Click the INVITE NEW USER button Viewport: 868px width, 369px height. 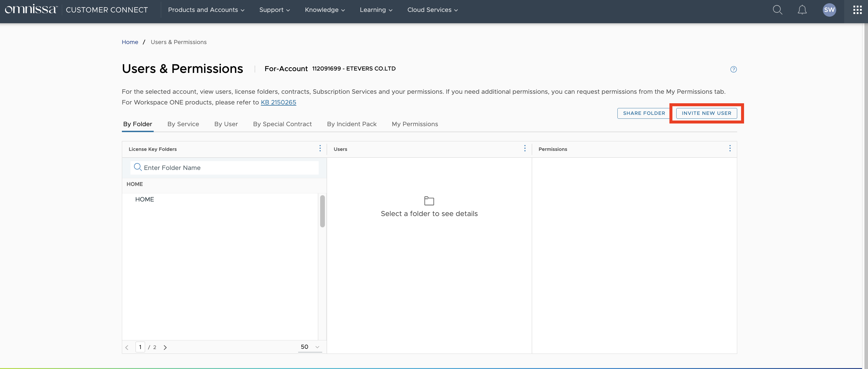pyautogui.click(x=706, y=113)
